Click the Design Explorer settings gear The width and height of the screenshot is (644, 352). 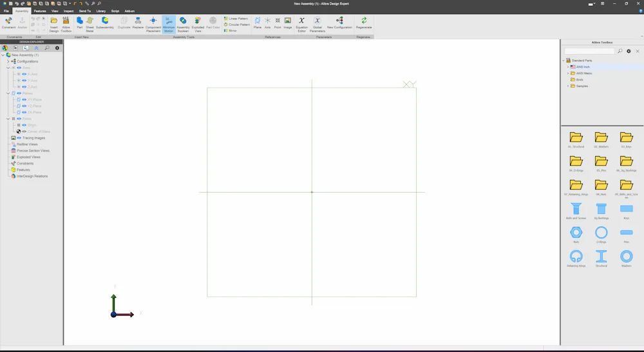(57, 48)
